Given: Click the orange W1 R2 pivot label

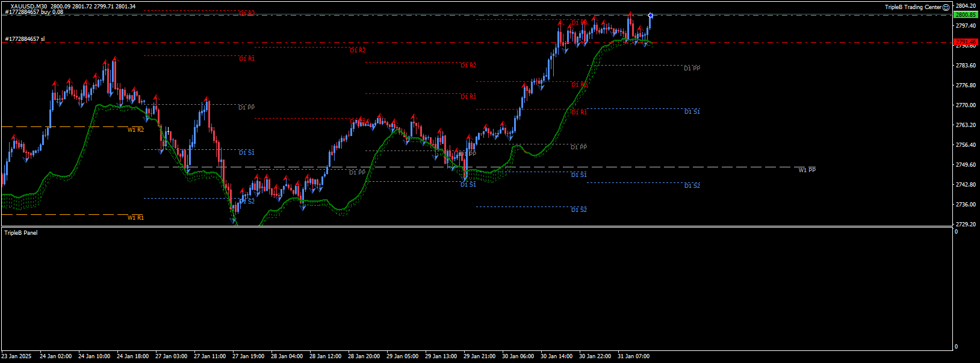Looking at the screenshot, I should pos(135,130).
